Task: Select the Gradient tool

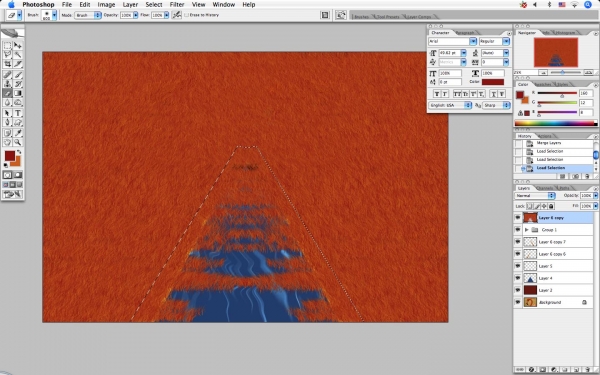Action: [x=18, y=93]
